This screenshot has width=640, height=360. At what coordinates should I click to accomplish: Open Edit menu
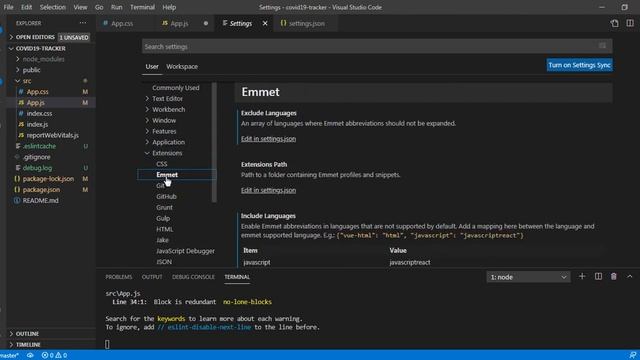point(27,7)
